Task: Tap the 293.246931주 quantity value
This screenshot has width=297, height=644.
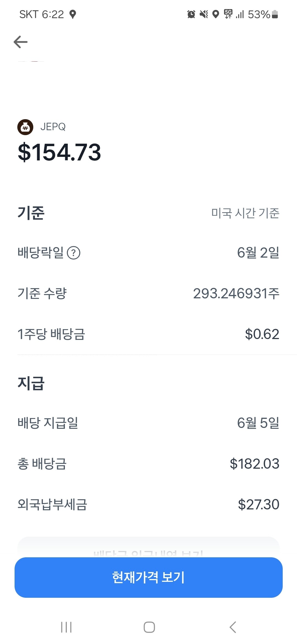Action: click(x=236, y=293)
